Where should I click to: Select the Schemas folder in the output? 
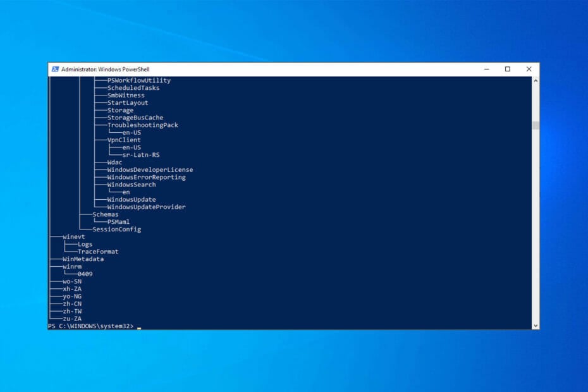coord(107,214)
